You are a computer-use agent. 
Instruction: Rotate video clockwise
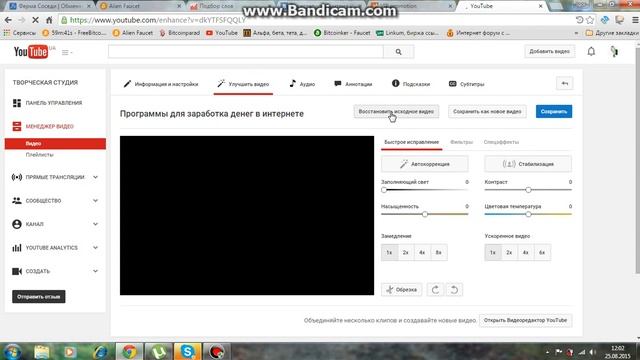click(x=436, y=290)
